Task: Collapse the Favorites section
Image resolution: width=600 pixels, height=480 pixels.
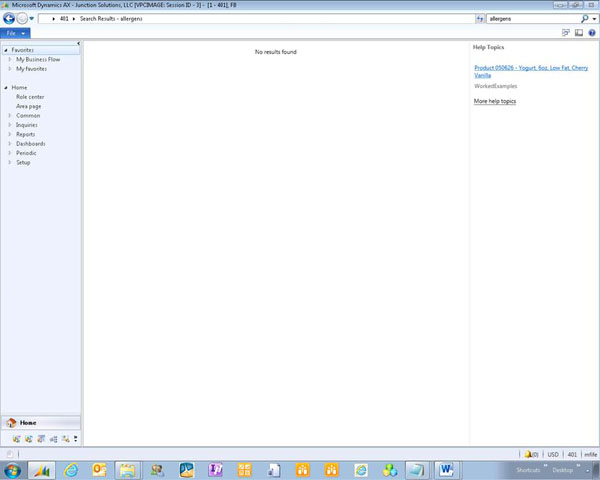Action: 6,50
